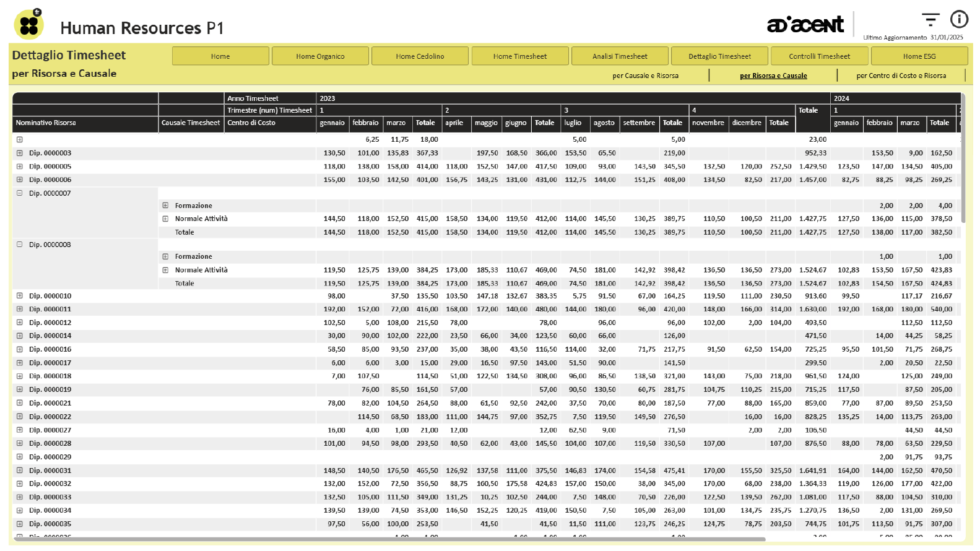The height and width of the screenshot is (551, 980).
Task: Click the ad'acent brand logo
Action: [805, 25]
